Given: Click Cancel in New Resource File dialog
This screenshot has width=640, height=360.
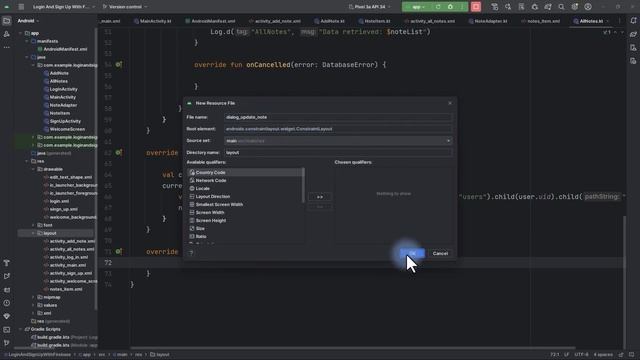Looking at the screenshot, I should 440,253.
